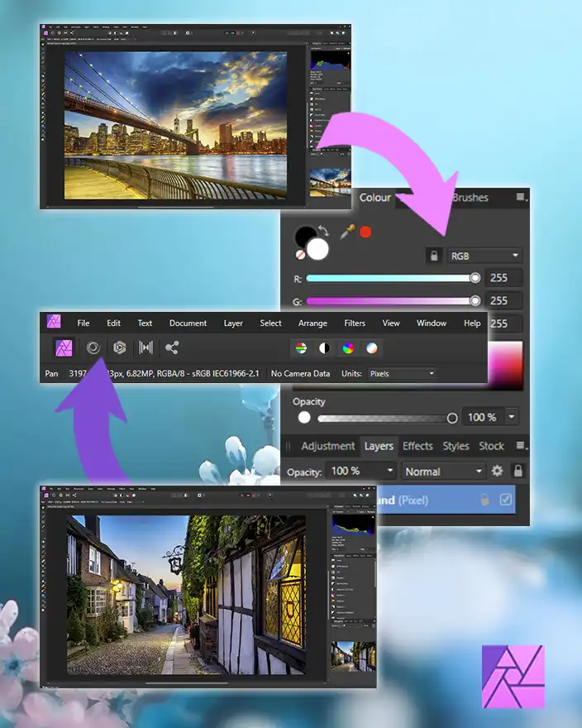Toggle the Background layer visibility checkbox
Screen dimensions: 582x728
pos(507,500)
